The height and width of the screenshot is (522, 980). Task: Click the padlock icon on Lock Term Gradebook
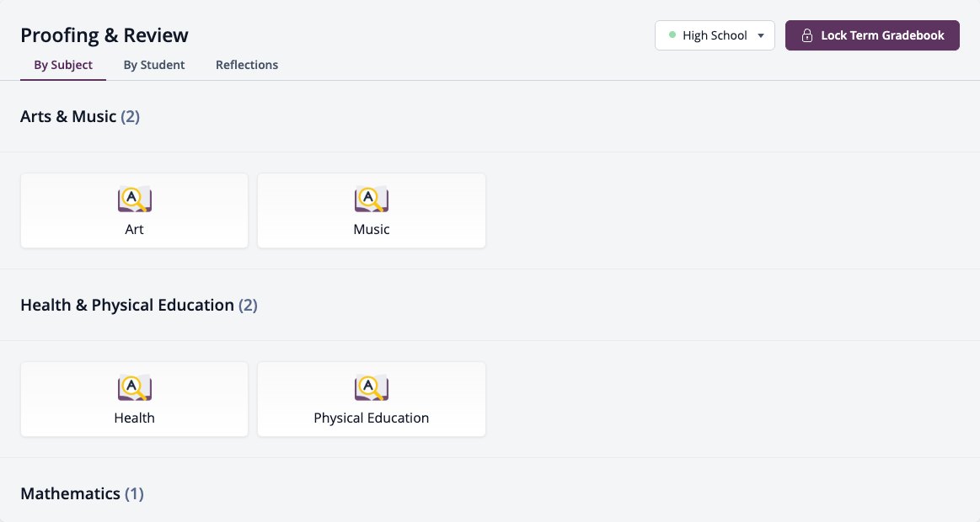[807, 35]
